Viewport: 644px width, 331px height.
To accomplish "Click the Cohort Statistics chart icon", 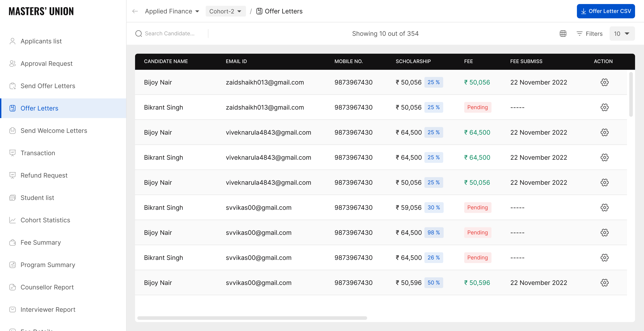I will pyautogui.click(x=13, y=220).
